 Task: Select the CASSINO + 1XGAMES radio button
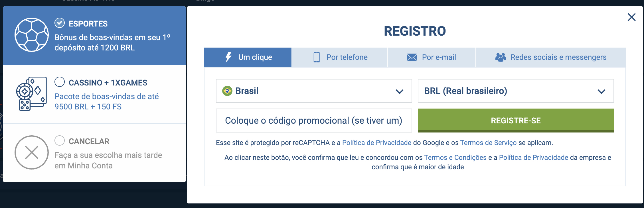[x=60, y=82]
